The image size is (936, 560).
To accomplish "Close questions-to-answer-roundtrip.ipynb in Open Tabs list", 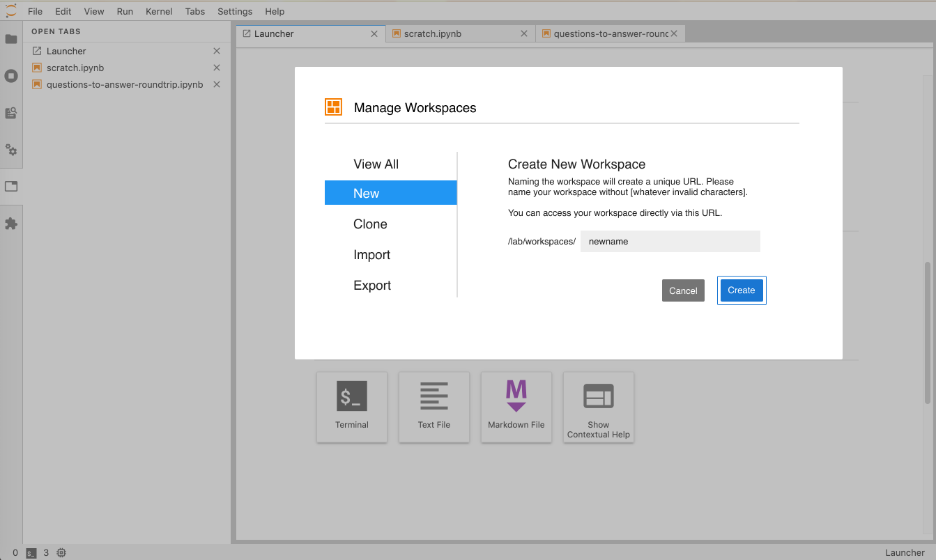I will [217, 84].
